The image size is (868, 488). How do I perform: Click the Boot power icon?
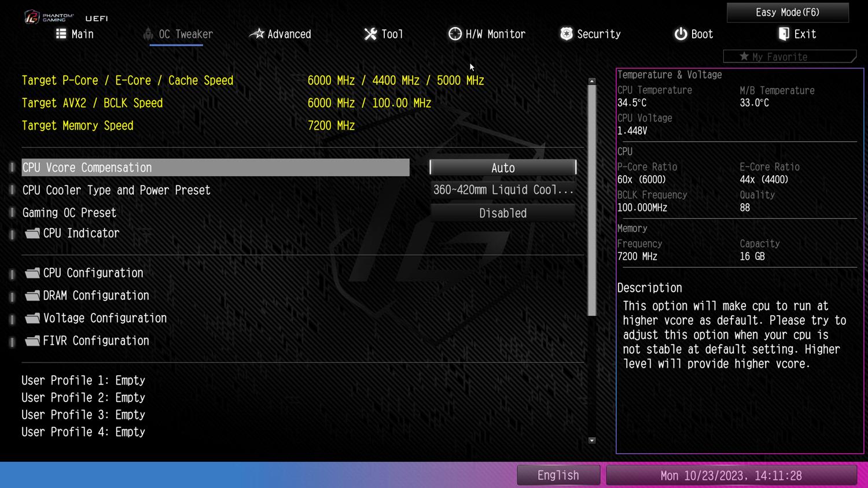click(x=681, y=34)
